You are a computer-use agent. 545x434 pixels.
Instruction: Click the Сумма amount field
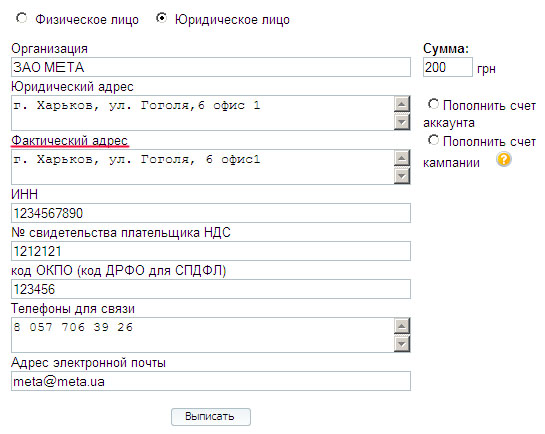pos(448,67)
